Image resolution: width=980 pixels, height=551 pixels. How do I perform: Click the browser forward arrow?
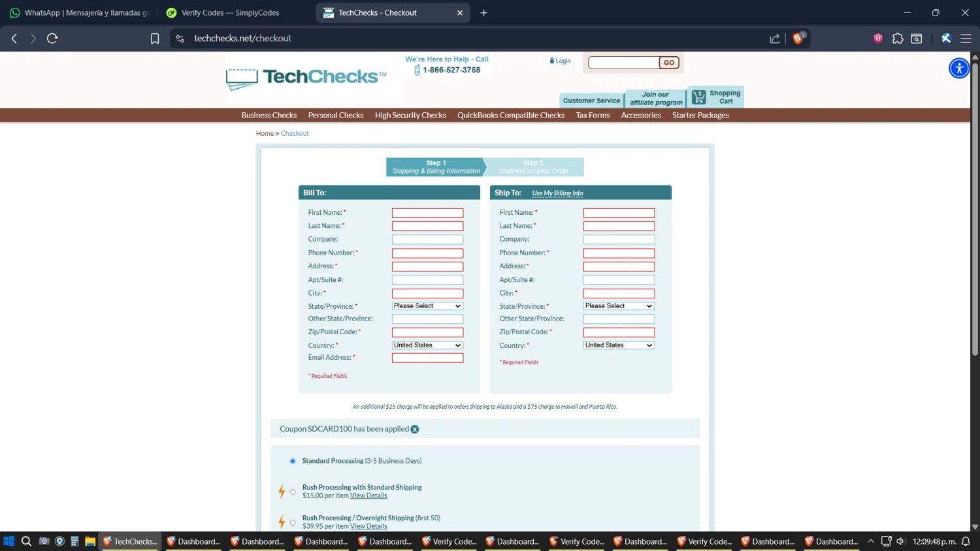pos(33,39)
